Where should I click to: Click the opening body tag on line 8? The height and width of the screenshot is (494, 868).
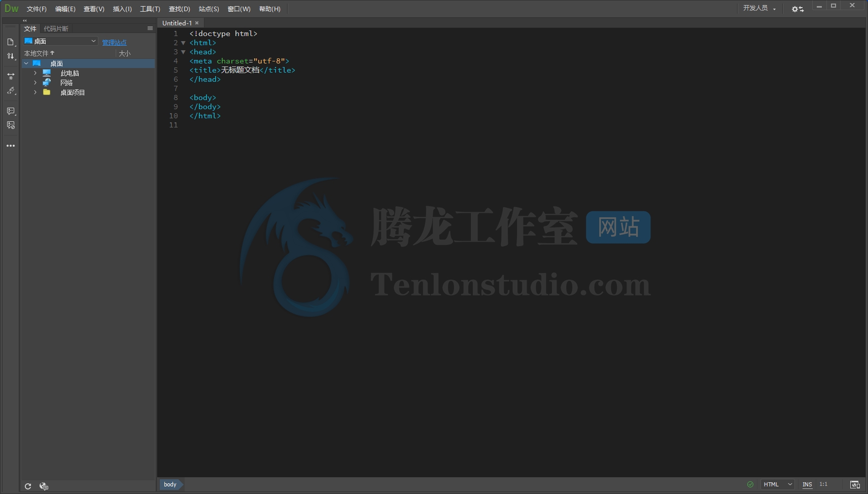click(x=203, y=97)
